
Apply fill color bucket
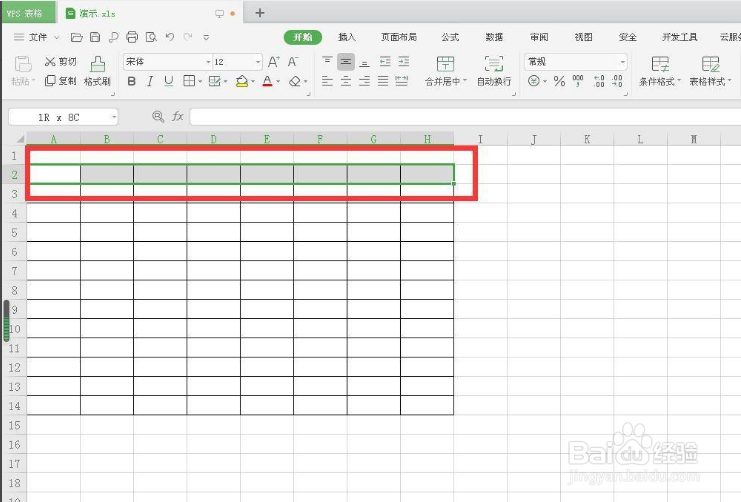pos(241,81)
